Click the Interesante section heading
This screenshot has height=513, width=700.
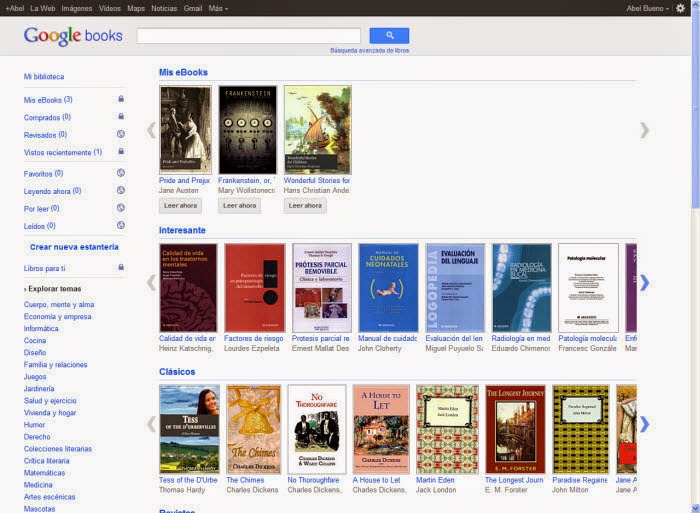182,230
